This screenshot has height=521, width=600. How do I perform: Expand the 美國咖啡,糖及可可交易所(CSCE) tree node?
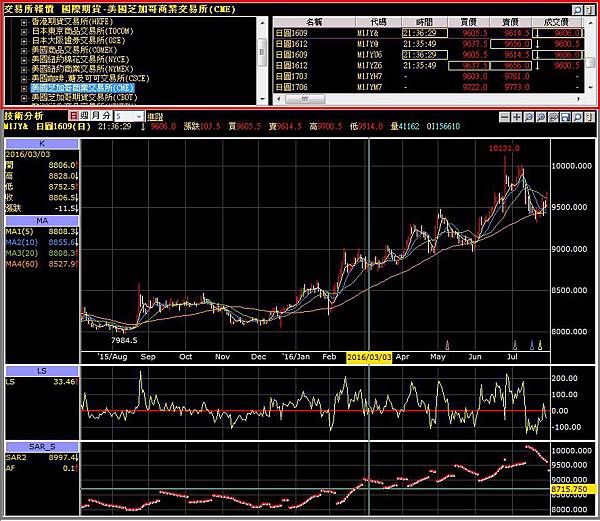24,80
